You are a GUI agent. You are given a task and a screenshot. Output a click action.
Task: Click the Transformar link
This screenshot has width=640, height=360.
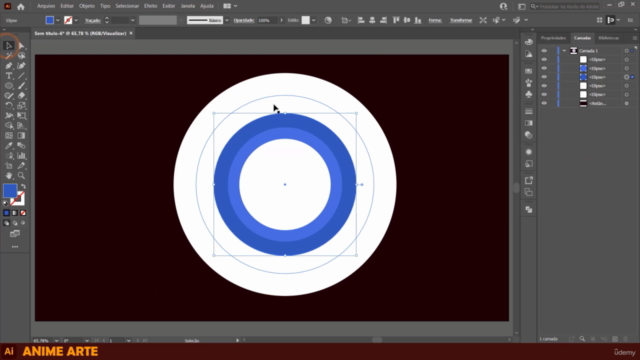click(460, 20)
